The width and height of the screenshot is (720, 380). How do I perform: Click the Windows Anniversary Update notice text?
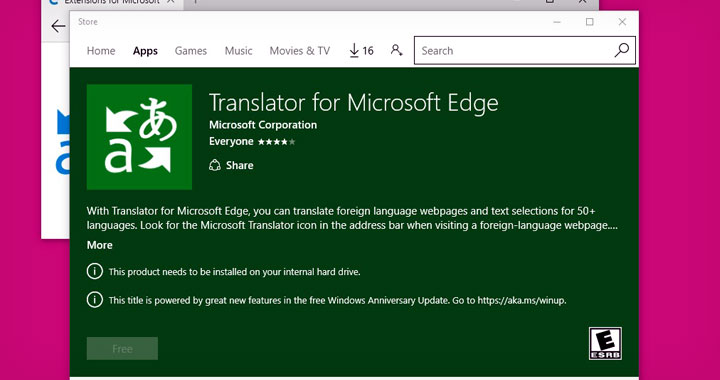[338, 301]
